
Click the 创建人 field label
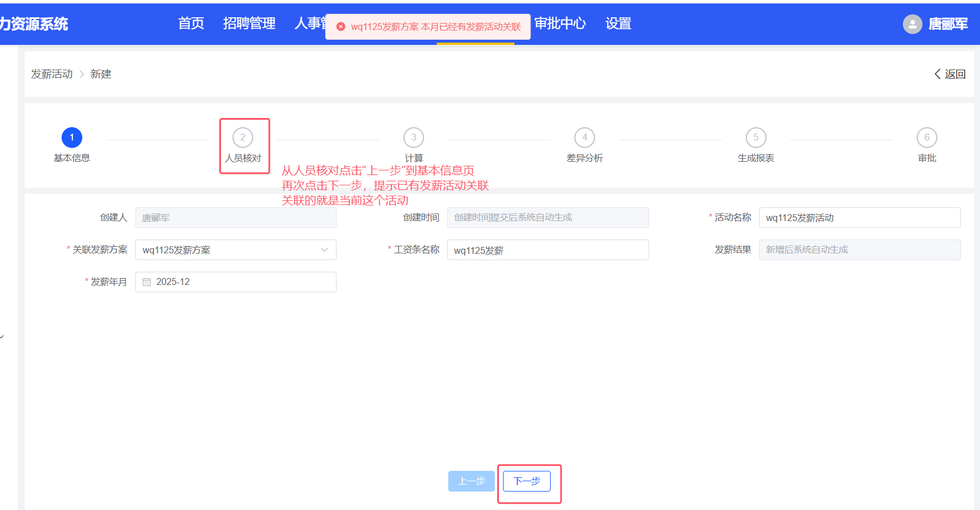[x=113, y=218]
